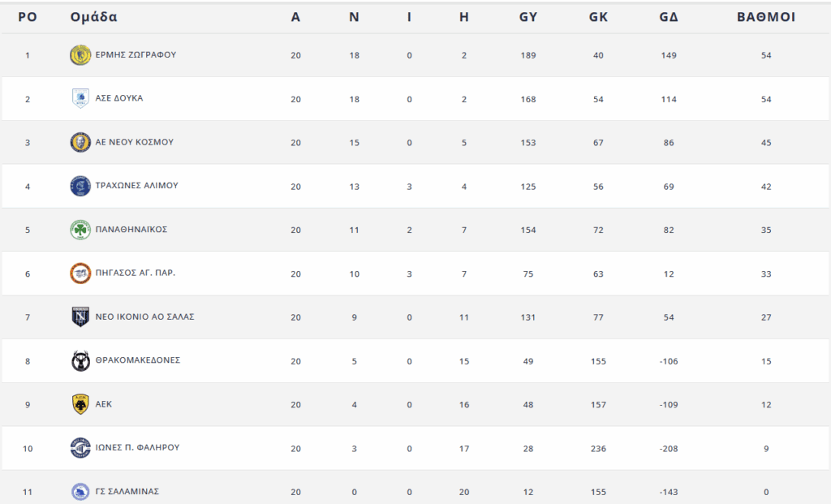Viewport: 831px width, 504px height.
Task: Click the ΙΩΝΕΣ Π. ΦΑΛΗΡΟΥ team logo
Action: point(80,447)
